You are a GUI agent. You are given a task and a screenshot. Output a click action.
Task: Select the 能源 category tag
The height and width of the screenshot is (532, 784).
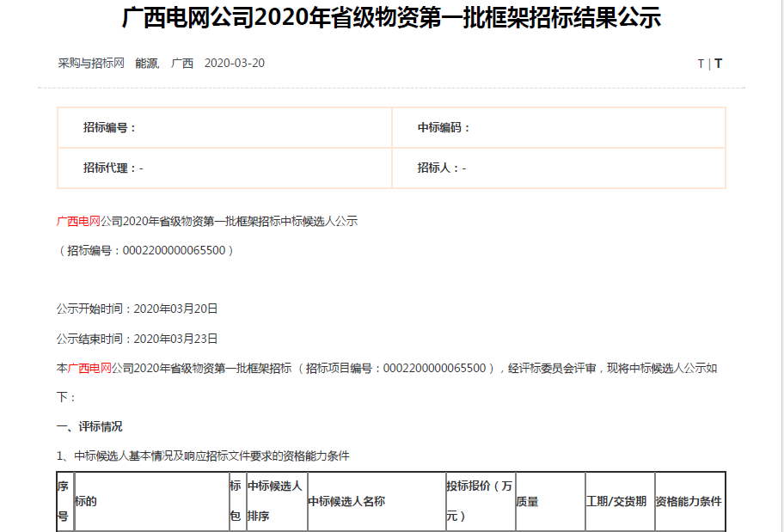[146, 64]
